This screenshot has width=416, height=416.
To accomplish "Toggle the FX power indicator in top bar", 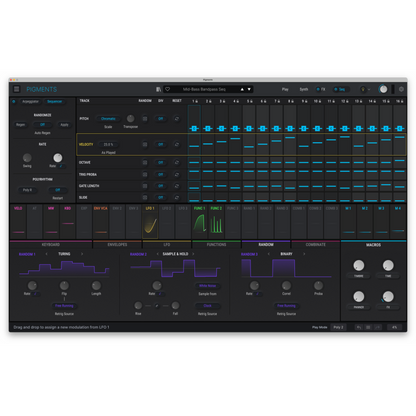I will coord(318,89).
